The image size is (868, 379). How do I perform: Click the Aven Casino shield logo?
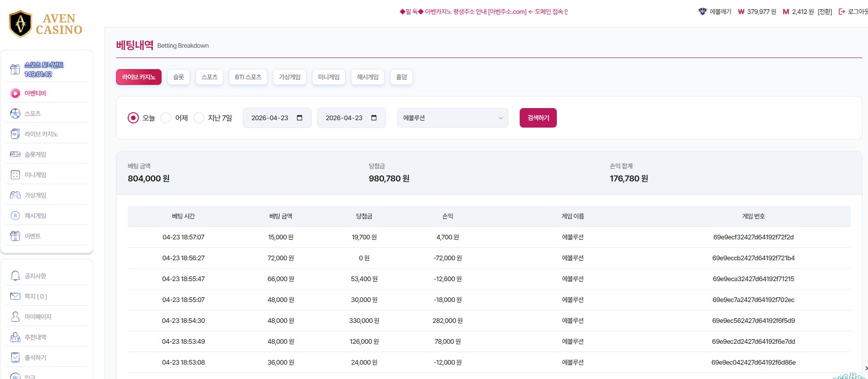coord(20,24)
